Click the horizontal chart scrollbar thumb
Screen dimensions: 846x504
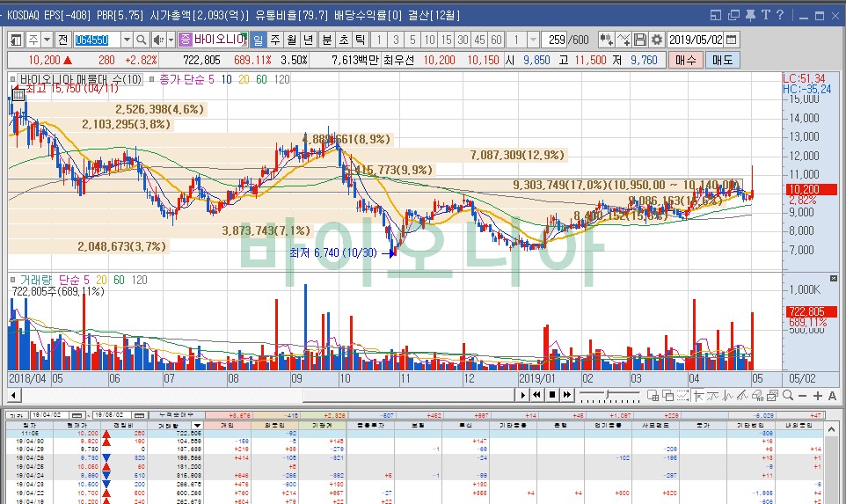(x=408, y=395)
